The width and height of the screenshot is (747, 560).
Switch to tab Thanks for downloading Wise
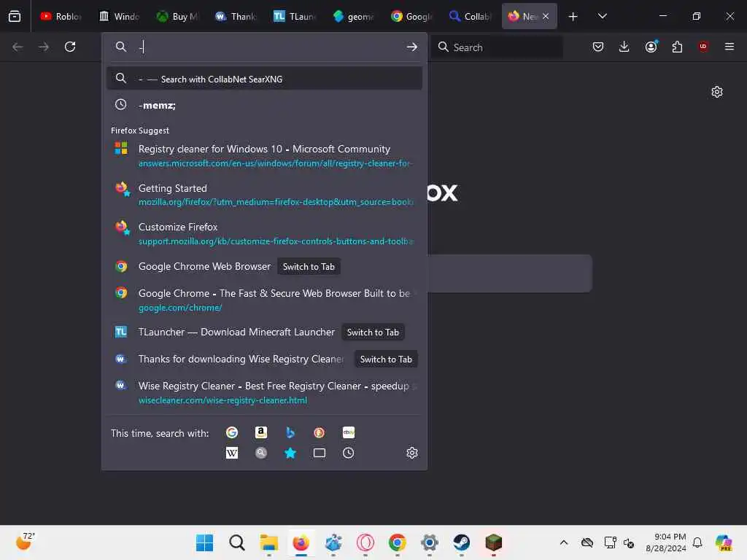pos(264,359)
